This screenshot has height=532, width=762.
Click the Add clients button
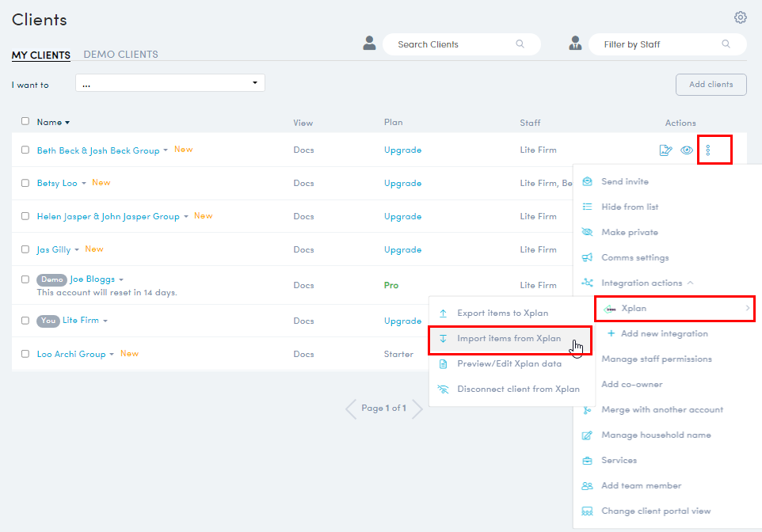pos(711,85)
